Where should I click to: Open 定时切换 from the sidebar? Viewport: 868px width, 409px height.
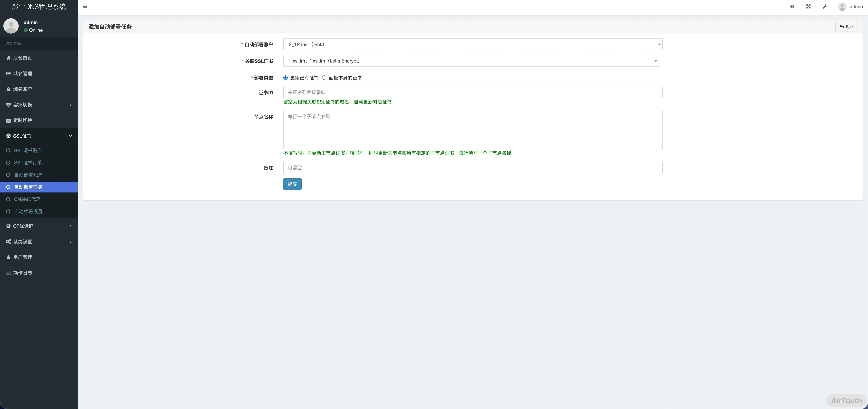pos(23,120)
